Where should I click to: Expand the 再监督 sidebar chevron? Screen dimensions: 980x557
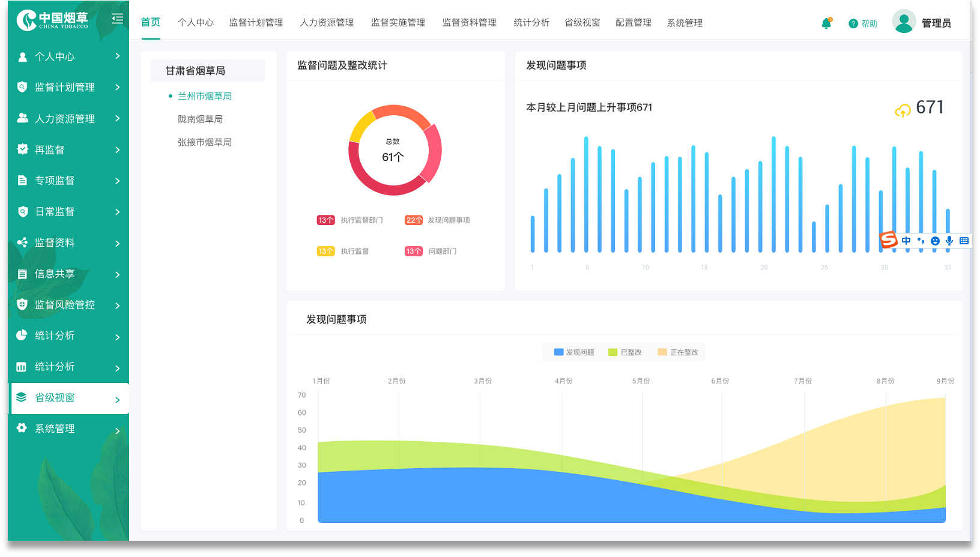pyautogui.click(x=118, y=149)
